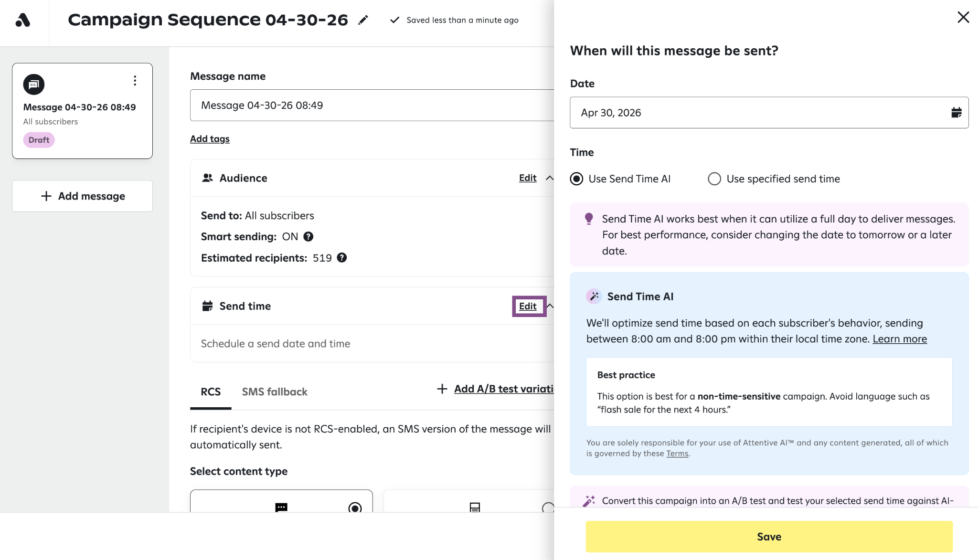Switch to the SMS fallback tab
The height and width of the screenshot is (560, 978).
click(275, 392)
